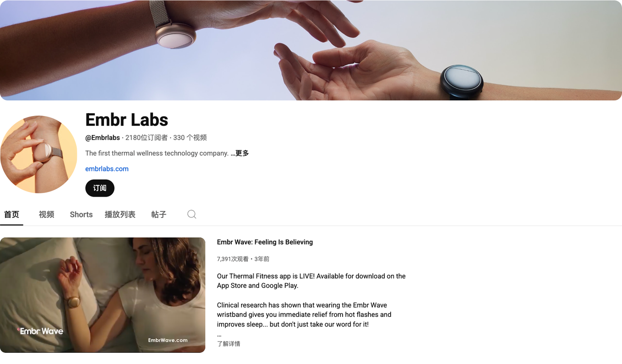Image resolution: width=622 pixels, height=364 pixels.
Task: Open the embrlabs.com link
Action: [x=107, y=169]
